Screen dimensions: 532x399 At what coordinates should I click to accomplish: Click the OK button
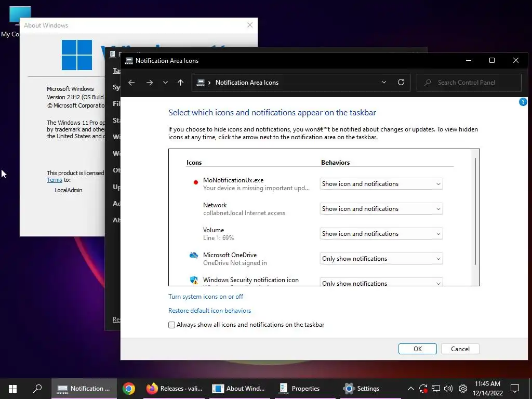click(x=417, y=349)
